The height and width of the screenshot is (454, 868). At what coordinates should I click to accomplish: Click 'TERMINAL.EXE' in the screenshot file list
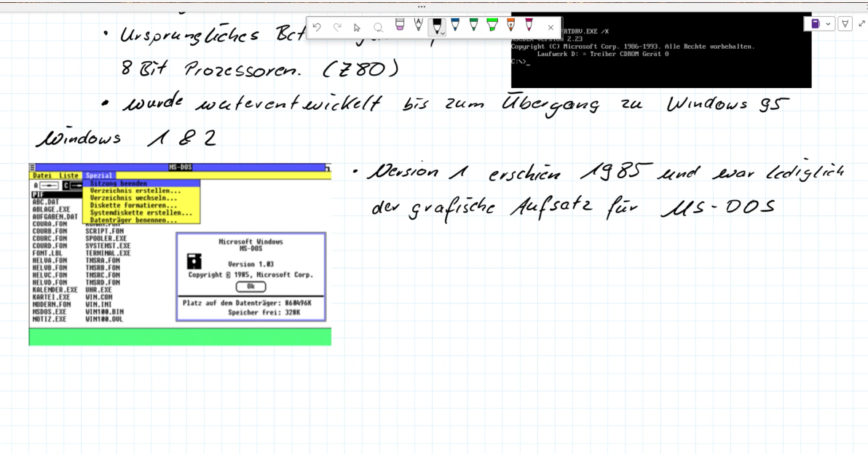click(x=108, y=253)
